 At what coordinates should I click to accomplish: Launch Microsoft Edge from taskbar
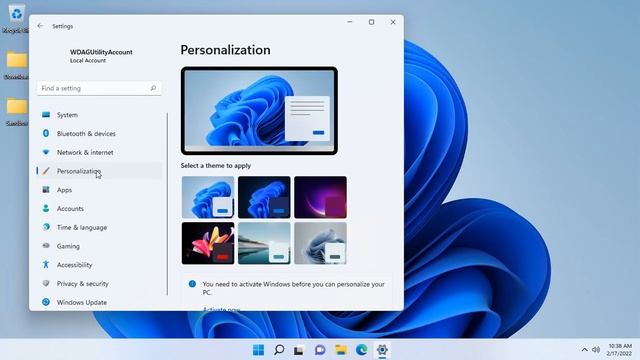[x=362, y=350]
